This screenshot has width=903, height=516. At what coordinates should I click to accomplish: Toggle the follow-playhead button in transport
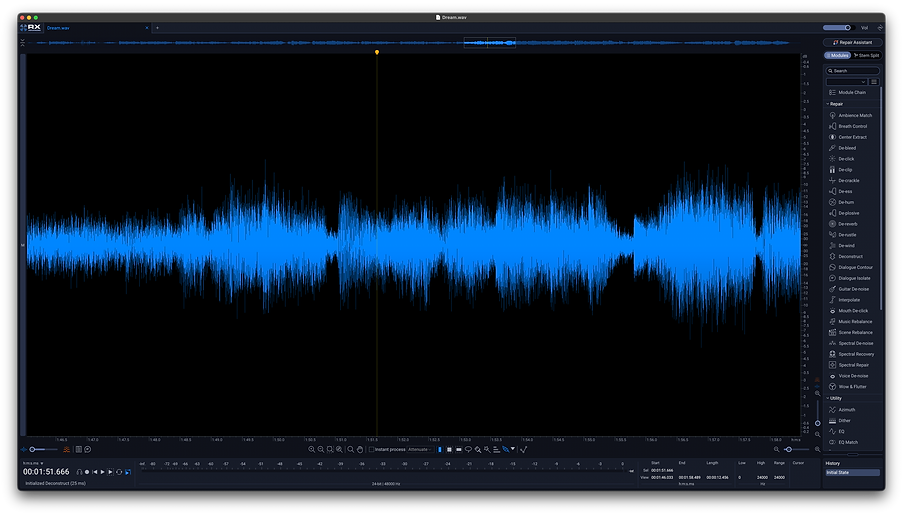coord(128,472)
